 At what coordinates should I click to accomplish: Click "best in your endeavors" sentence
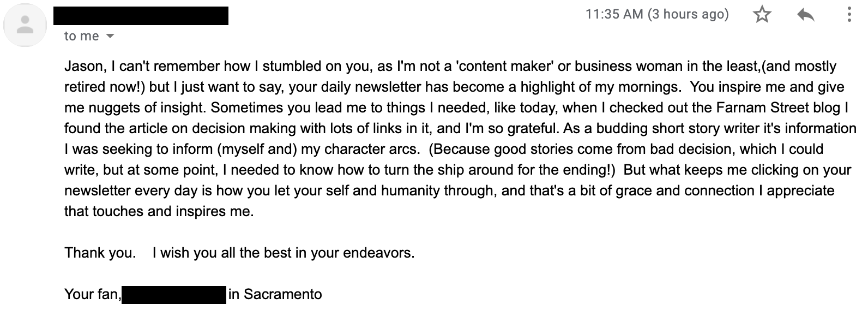pos(339,253)
